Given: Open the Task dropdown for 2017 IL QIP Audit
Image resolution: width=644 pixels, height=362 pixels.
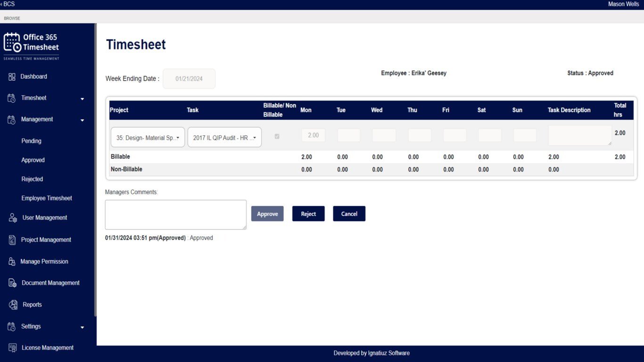Looking at the screenshot, I should [x=224, y=138].
